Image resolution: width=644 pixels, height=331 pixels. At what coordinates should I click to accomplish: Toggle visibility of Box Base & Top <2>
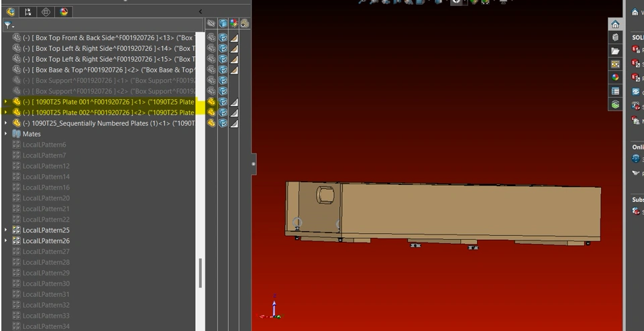point(211,70)
